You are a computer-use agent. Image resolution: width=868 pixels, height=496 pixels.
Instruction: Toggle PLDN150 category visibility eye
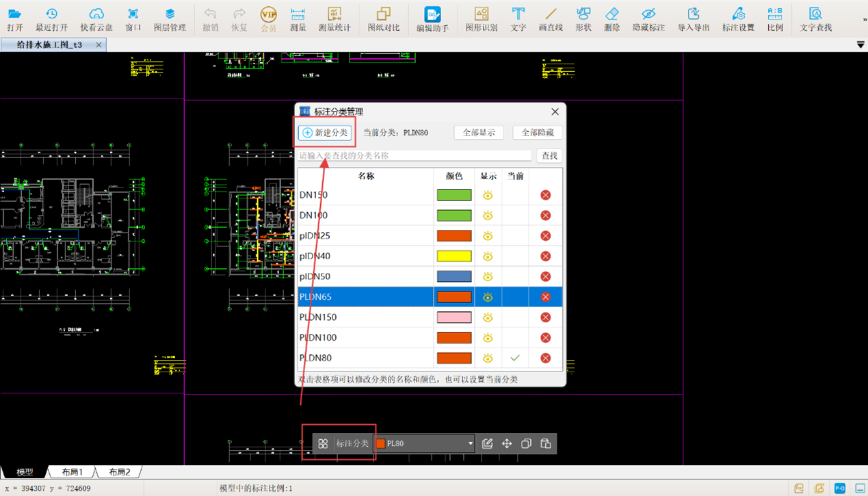[488, 317]
